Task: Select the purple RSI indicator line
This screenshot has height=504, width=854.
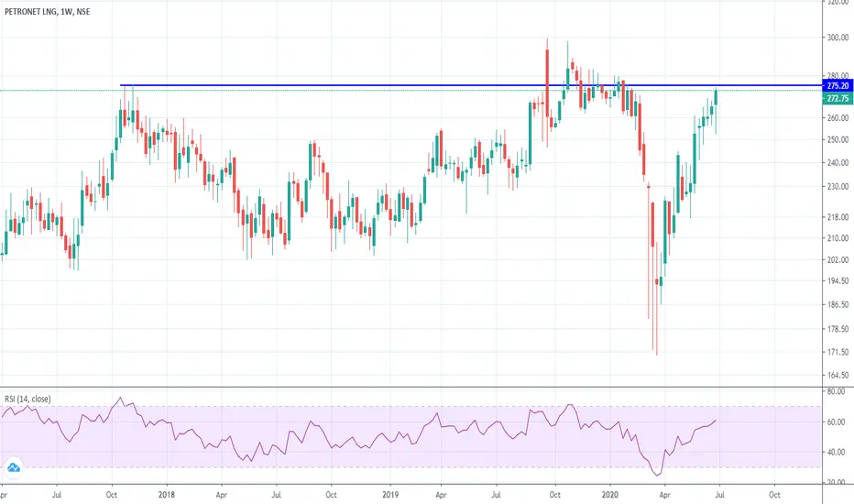Action: pyautogui.click(x=358, y=436)
